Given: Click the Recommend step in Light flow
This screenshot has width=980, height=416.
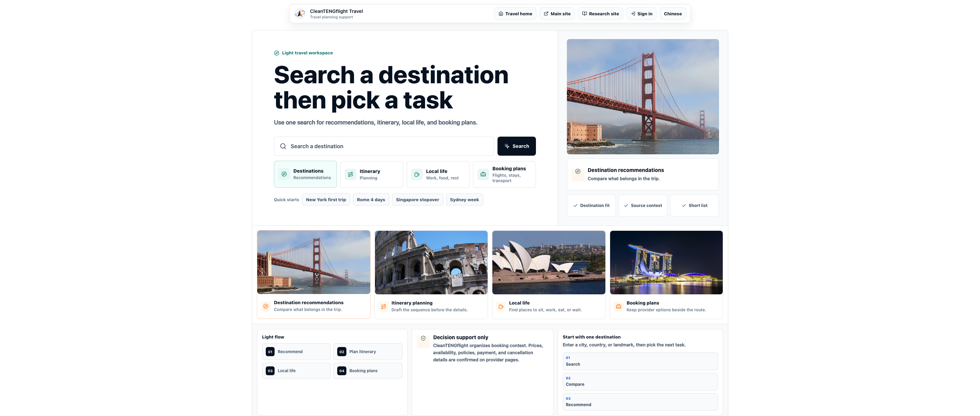Looking at the screenshot, I should [296, 352].
